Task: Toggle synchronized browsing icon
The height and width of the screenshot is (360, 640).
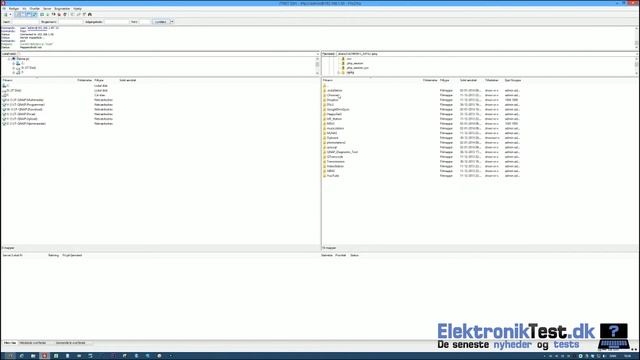Action: click(x=84, y=14)
